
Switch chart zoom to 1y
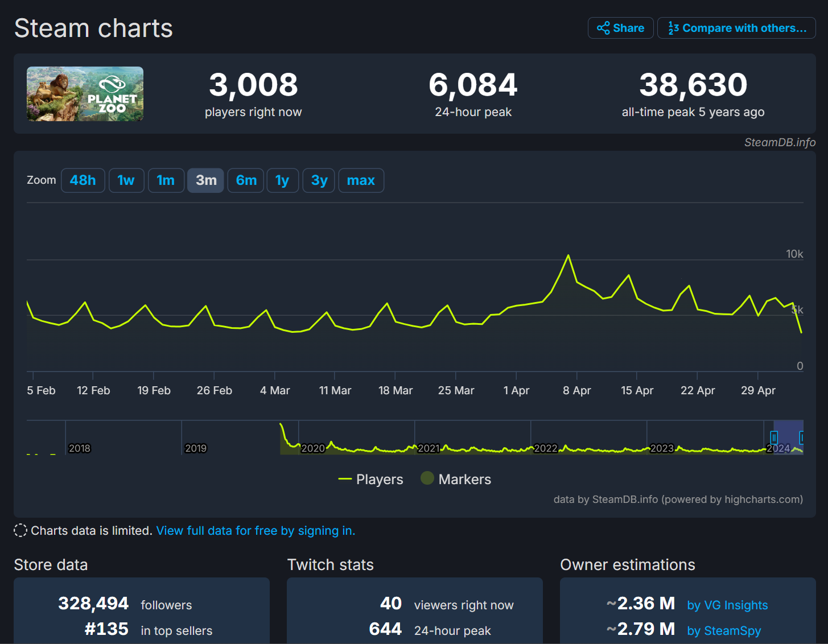click(283, 180)
